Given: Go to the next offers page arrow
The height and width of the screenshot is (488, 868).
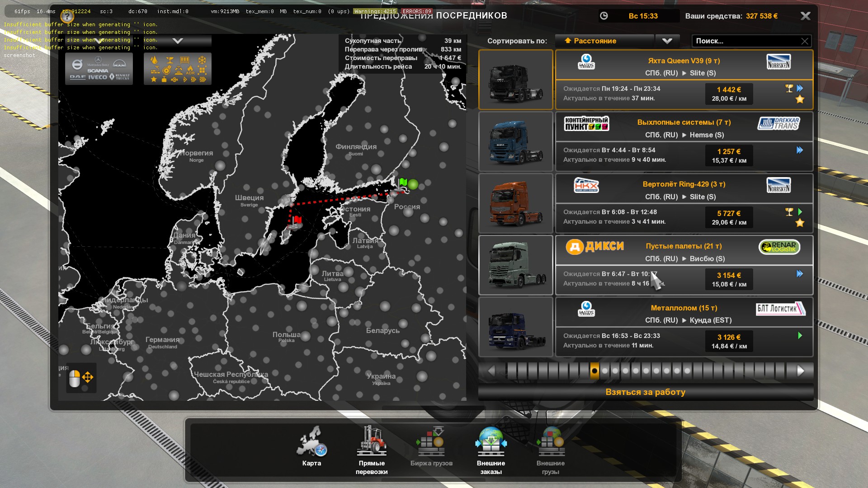Looking at the screenshot, I should click(x=801, y=371).
